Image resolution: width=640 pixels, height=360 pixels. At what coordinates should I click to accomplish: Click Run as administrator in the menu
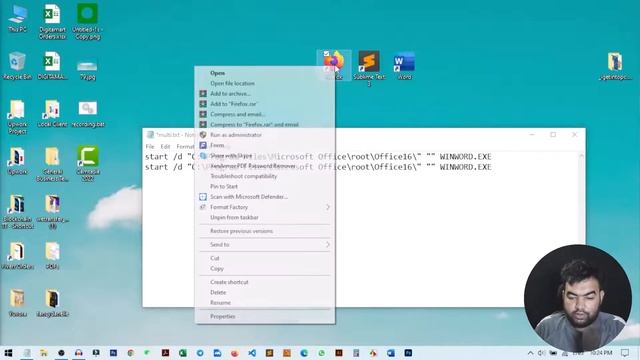click(236, 135)
